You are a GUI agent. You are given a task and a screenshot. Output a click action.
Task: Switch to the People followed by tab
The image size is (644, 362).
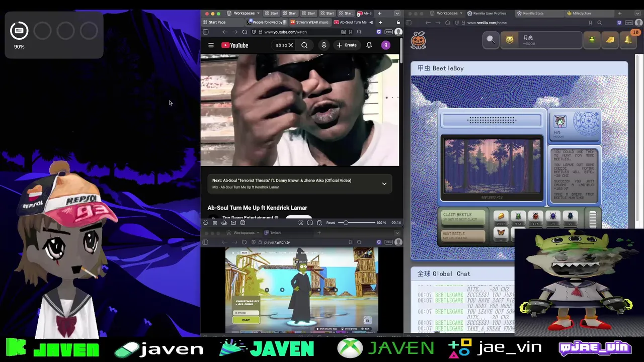click(267, 22)
